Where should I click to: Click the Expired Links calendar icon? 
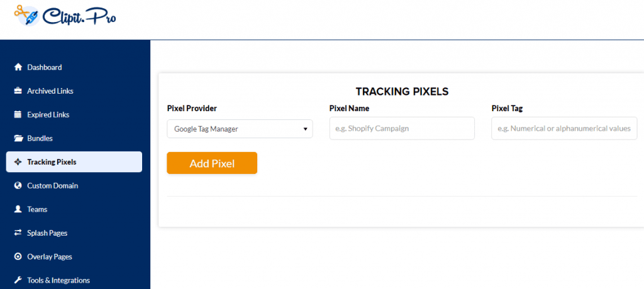tap(18, 114)
